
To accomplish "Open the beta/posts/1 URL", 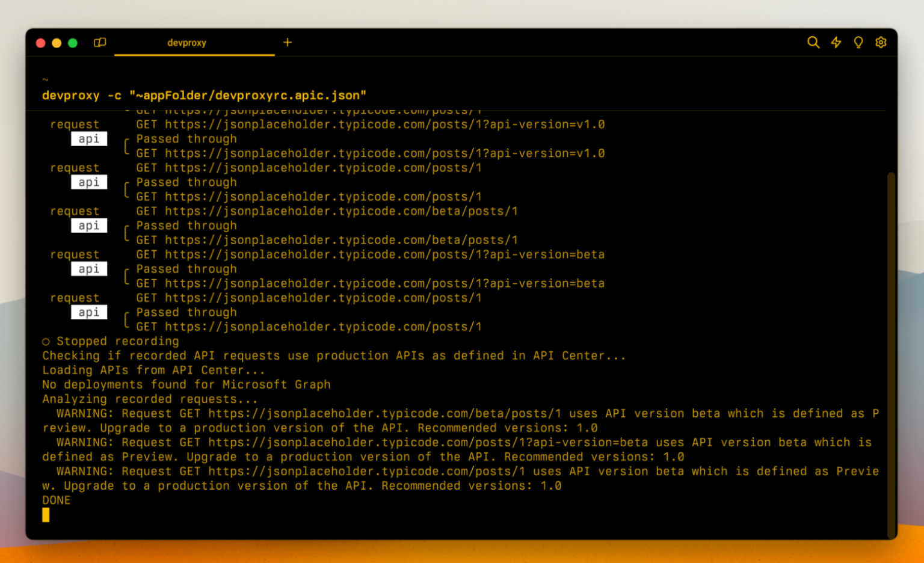I will [x=327, y=211].
